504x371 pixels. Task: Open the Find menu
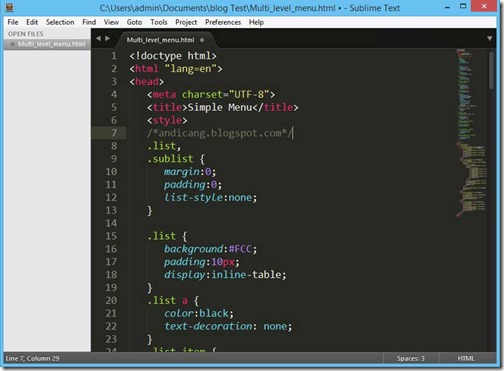(x=89, y=22)
